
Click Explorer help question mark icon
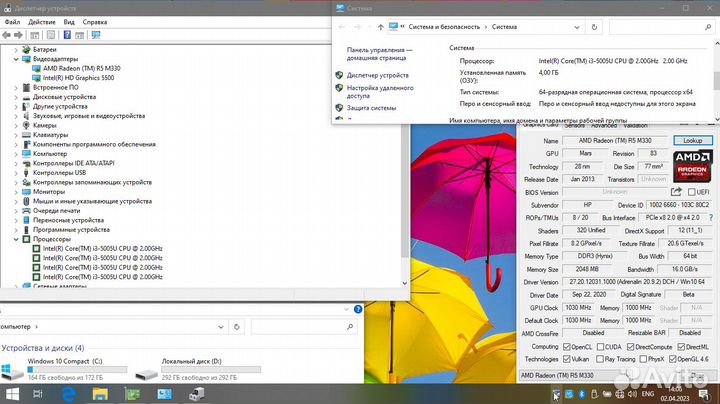[x=358, y=309]
